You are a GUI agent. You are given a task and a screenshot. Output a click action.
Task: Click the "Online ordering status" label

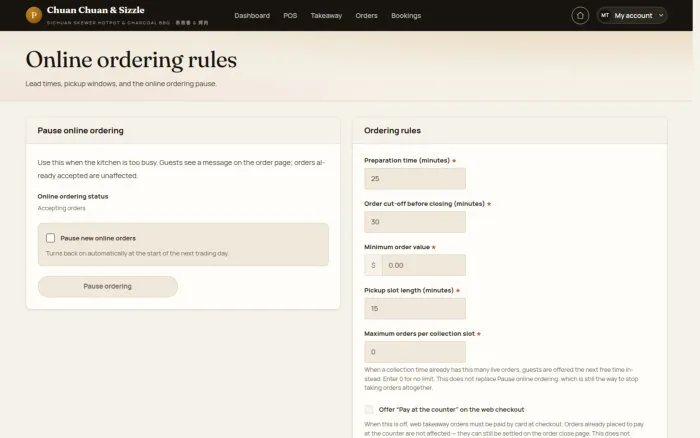[x=73, y=196]
